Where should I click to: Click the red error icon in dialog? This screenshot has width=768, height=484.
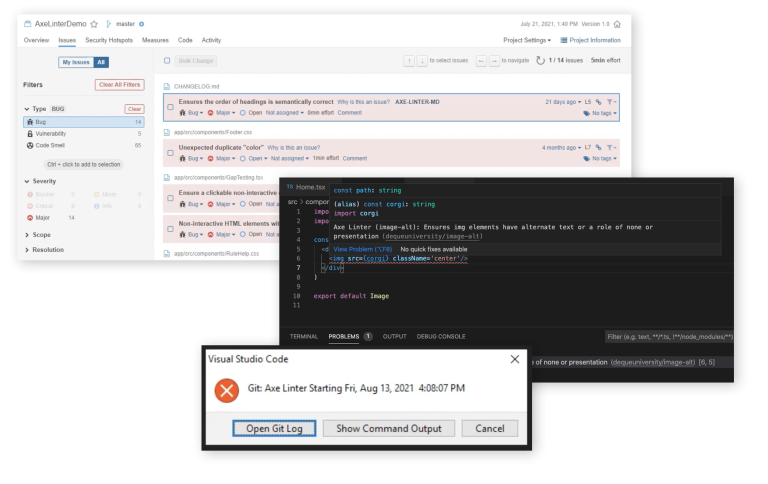pos(227,388)
